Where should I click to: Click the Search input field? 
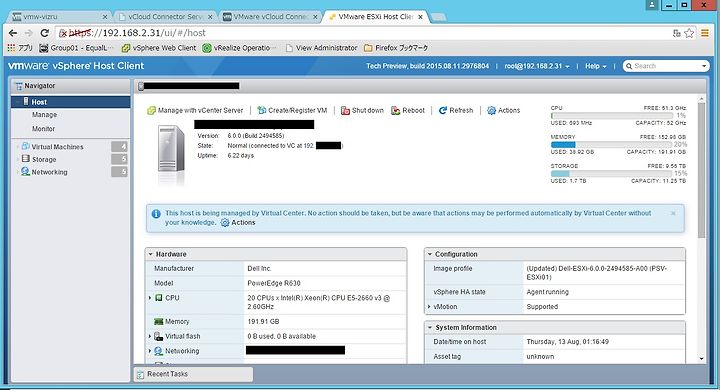[665, 66]
